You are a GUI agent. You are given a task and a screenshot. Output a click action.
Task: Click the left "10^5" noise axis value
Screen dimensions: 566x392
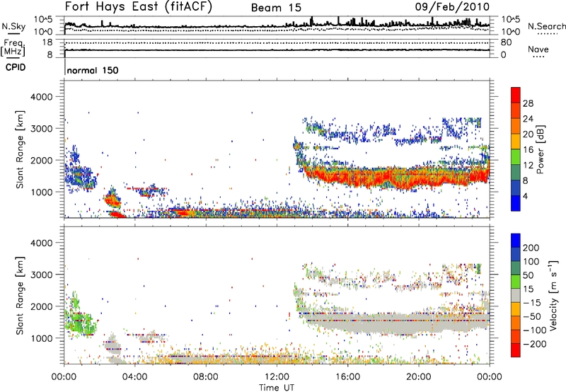point(43,20)
